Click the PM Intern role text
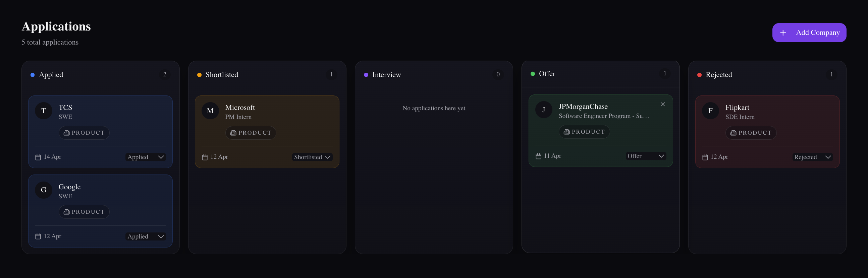This screenshot has height=278, width=868. click(x=238, y=117)
